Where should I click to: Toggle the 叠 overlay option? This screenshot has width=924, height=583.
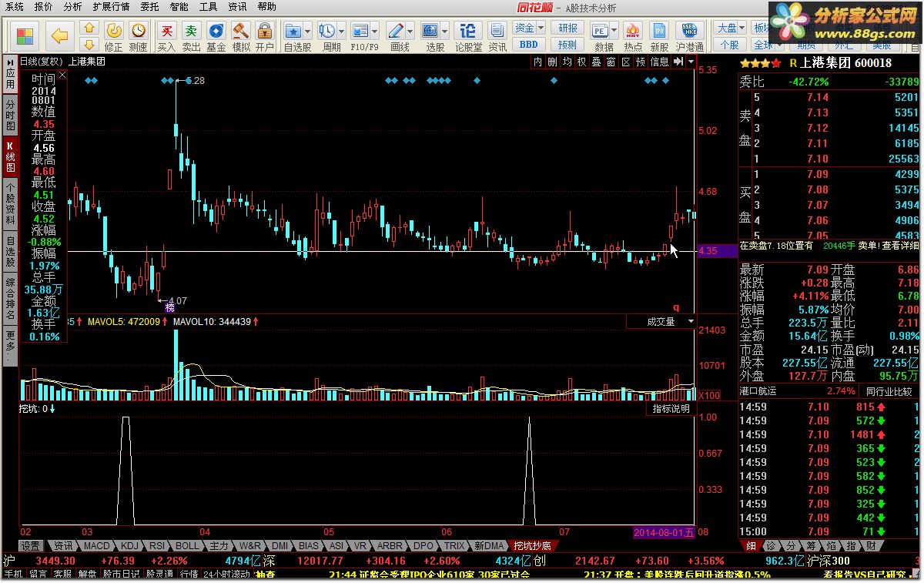[597, 62]
